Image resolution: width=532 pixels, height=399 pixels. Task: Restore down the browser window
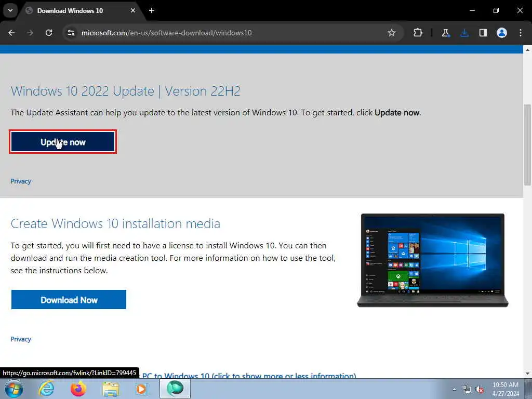[x=496, y=10]
